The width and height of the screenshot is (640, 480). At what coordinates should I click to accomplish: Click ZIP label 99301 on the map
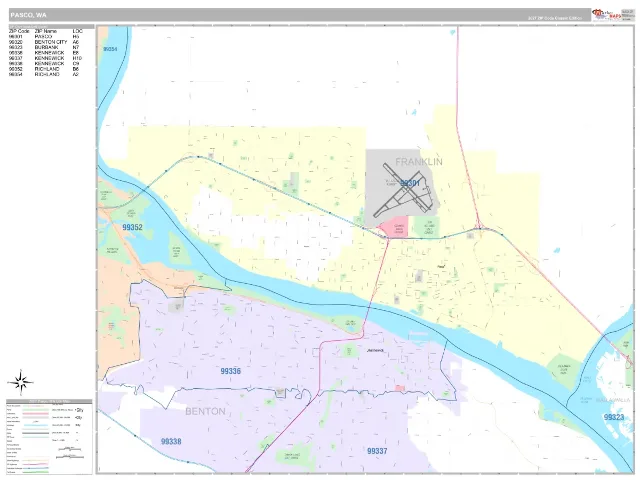410,183
